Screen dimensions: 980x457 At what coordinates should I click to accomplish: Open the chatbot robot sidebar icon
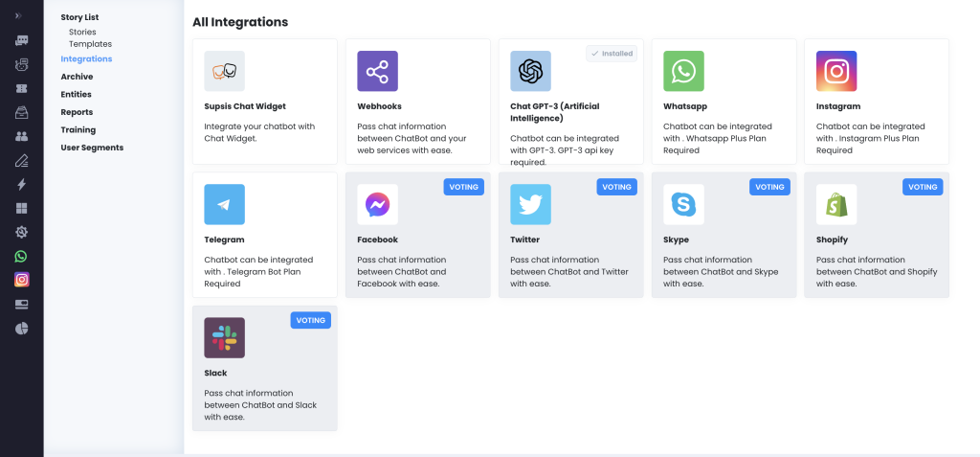pyautogui.click(x=22, y=64)
